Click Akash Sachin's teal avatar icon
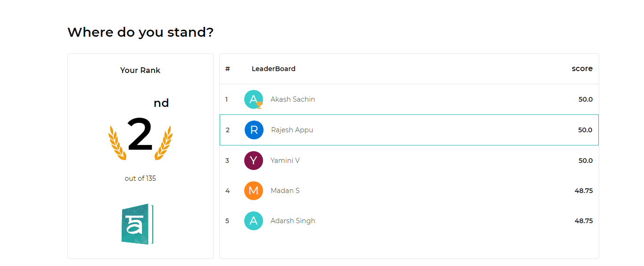 254,99
